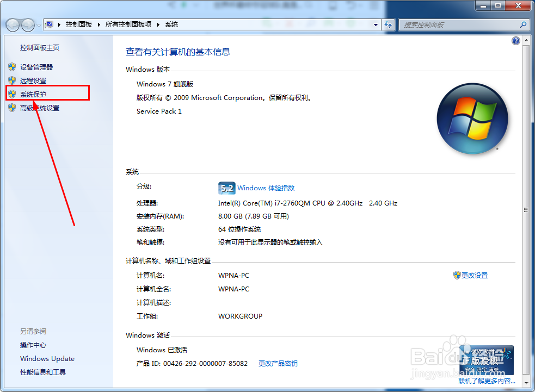This screenshot has height=392, width=535.
Task: Click the processor value Intel(R) Core(TM) i7-2760QM
Action: 308,203
